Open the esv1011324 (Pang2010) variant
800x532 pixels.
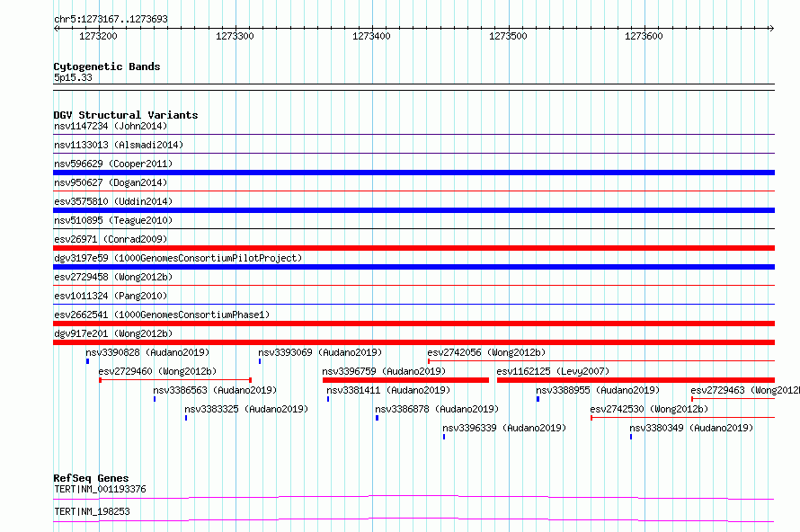(x=111, y=296)
